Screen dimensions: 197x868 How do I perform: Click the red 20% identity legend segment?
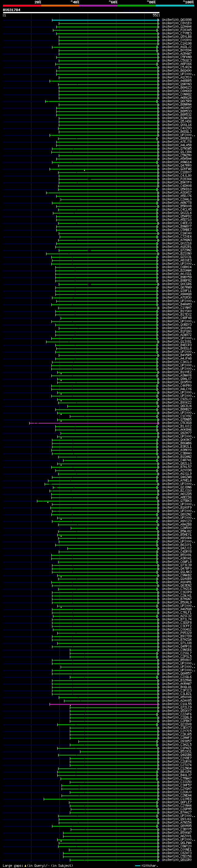(x=22, y=6)
